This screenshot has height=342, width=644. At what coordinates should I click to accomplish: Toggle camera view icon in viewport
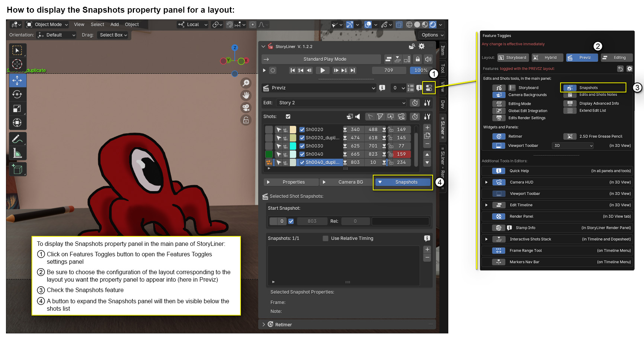[x=246, y=108]
